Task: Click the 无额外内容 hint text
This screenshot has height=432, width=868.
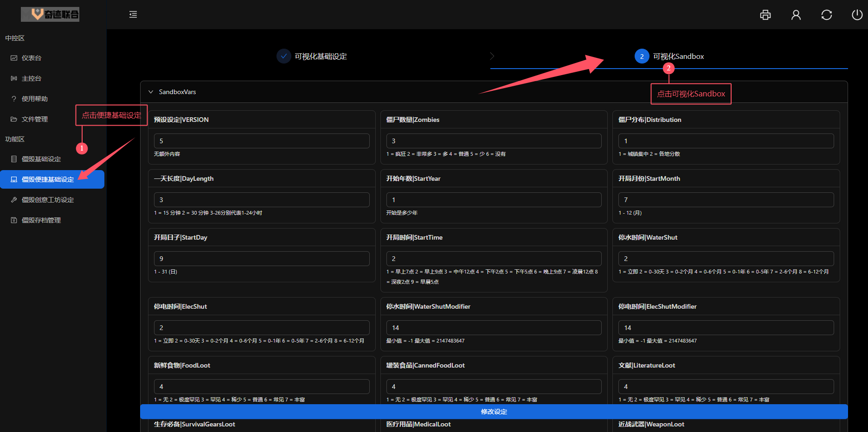Action: coord(167,154)
